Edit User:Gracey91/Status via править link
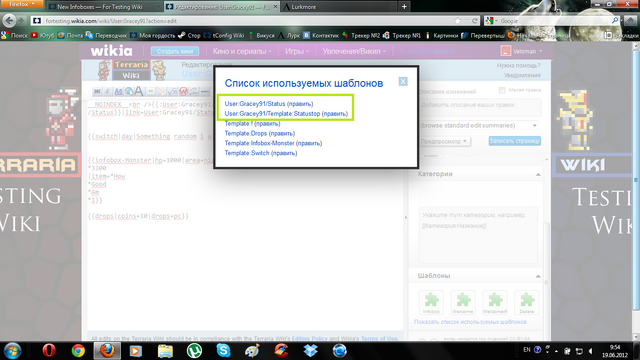The image size is (640, 360). coord(300,104)
